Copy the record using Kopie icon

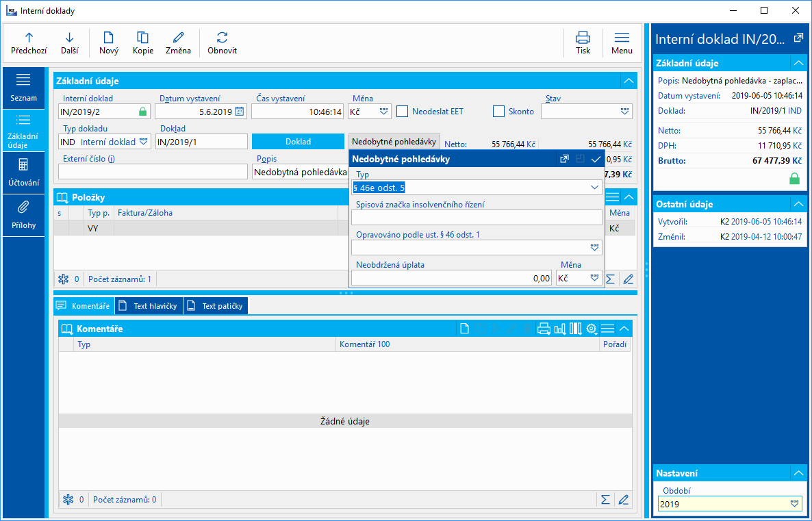pos(143,43)
